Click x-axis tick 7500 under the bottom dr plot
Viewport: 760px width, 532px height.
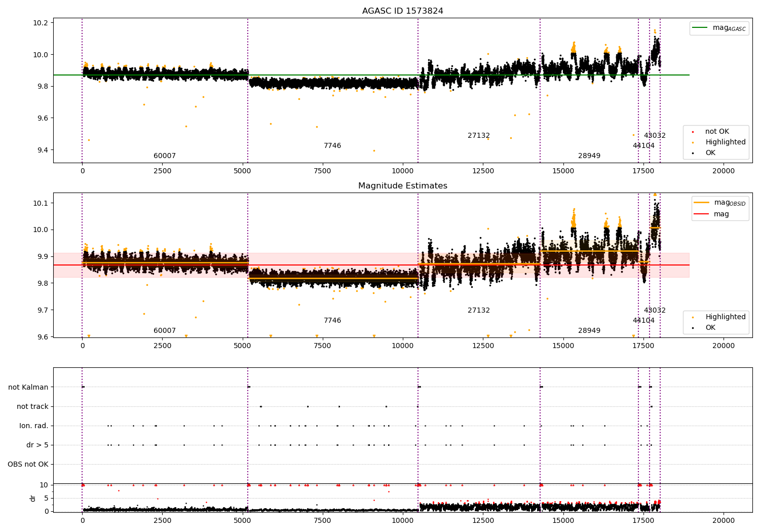point(322,521)
